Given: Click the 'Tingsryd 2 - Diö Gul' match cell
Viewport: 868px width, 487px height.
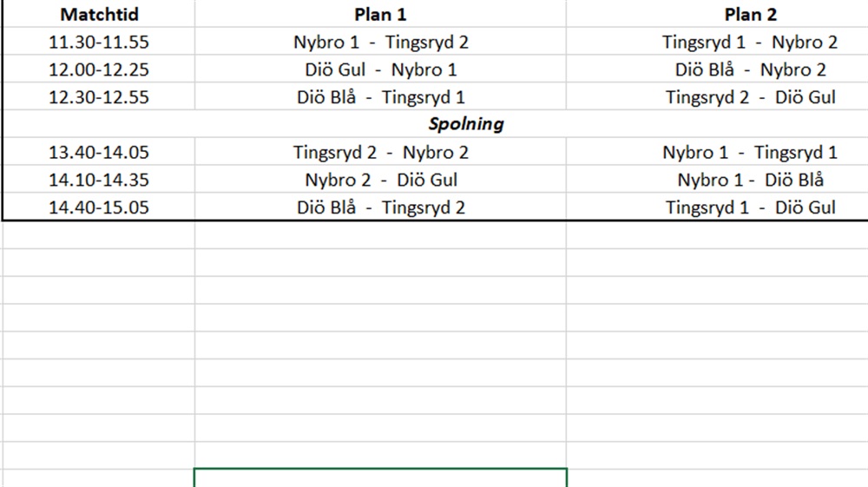Looking at the screenshot, I should pyautogui.click(x=750, y=97).
